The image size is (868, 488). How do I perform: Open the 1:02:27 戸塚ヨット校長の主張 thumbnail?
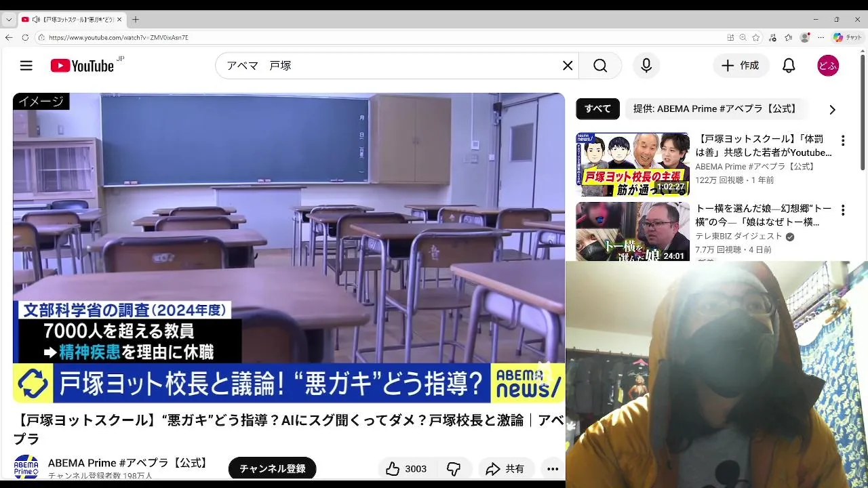pos(633,164)
